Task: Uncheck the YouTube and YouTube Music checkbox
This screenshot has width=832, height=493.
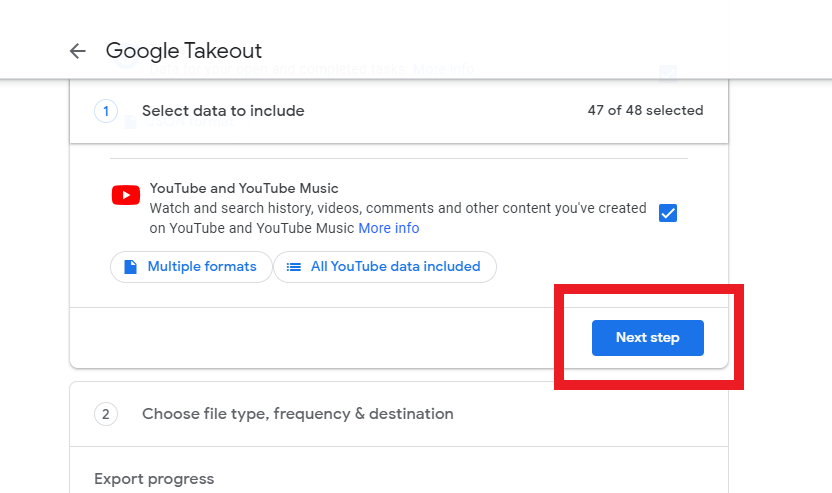Action: (x=668, y=213)
